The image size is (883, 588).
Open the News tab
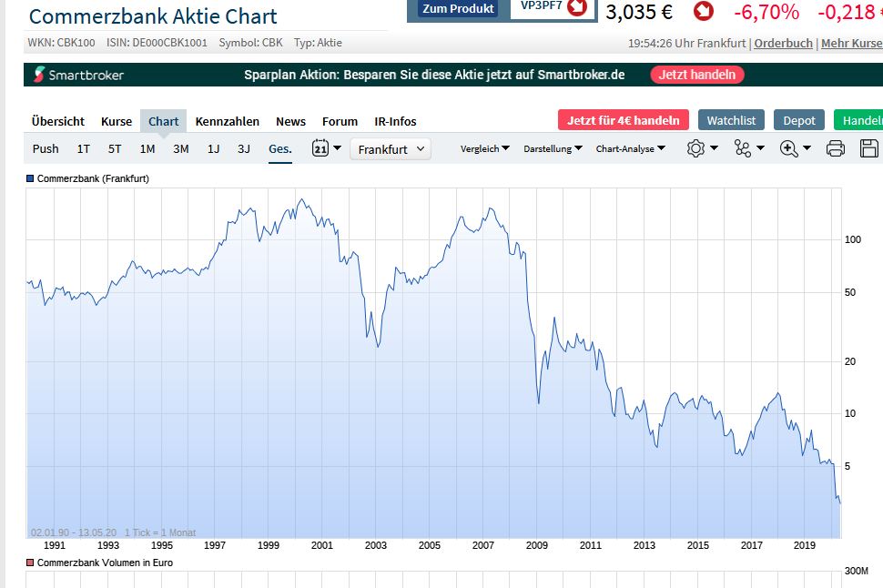click(290, 120)
